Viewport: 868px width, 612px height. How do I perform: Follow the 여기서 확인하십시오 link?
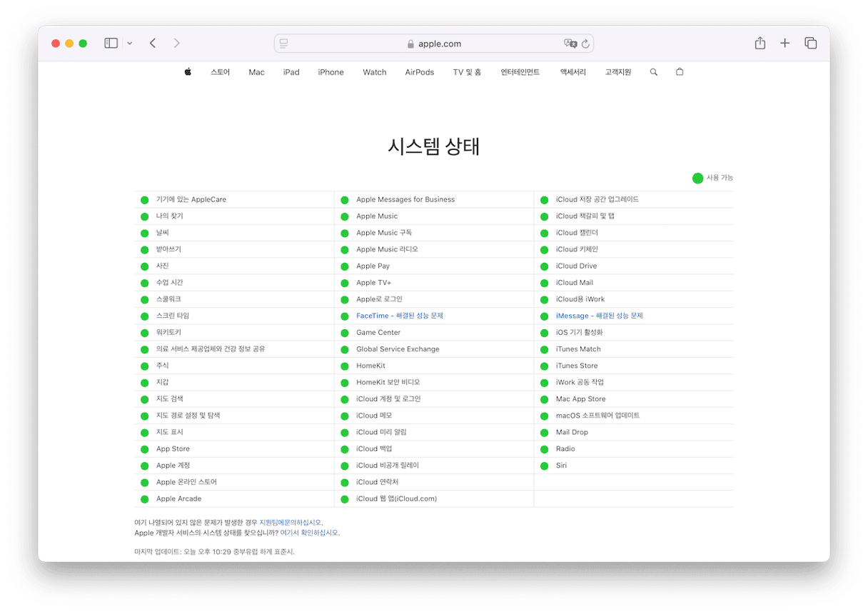tap(309, 533)
